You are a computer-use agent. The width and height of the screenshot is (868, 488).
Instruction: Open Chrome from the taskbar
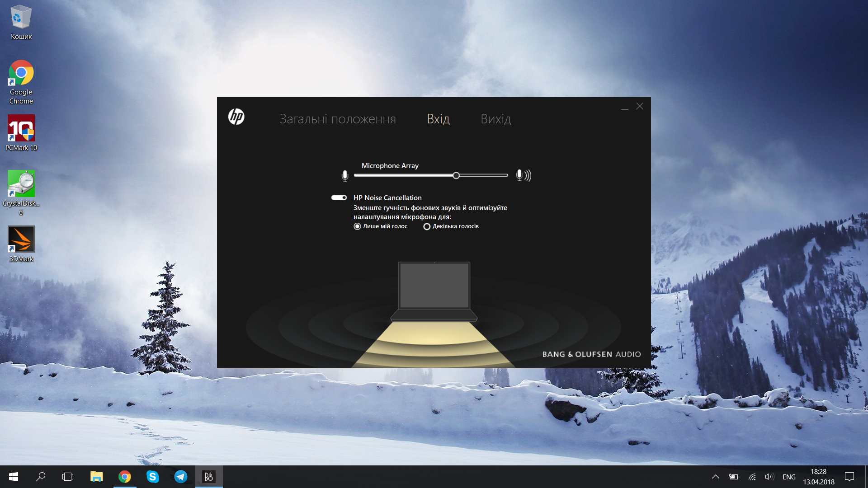[125, 477]
